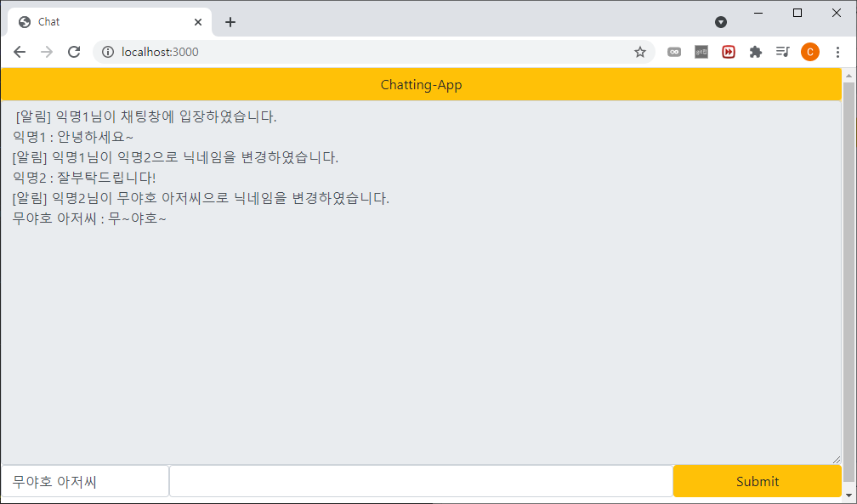Open the gray infinity extension icon

tap(674, 52)
